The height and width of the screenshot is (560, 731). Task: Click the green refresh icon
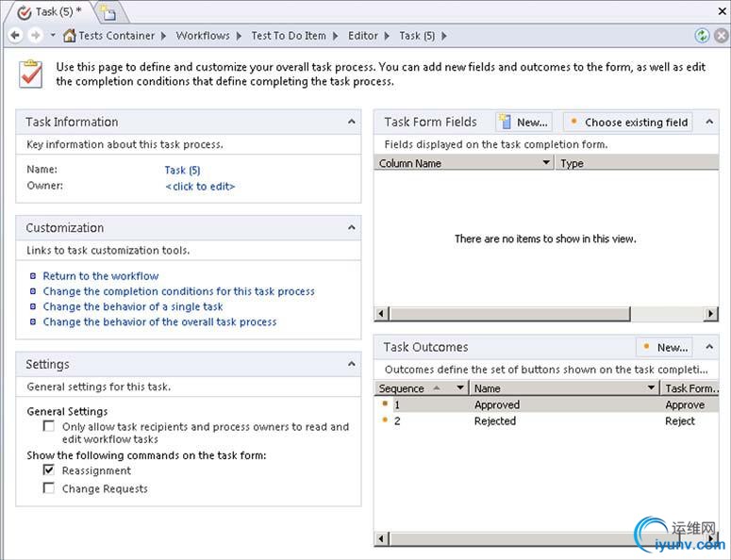coord(701,36)
